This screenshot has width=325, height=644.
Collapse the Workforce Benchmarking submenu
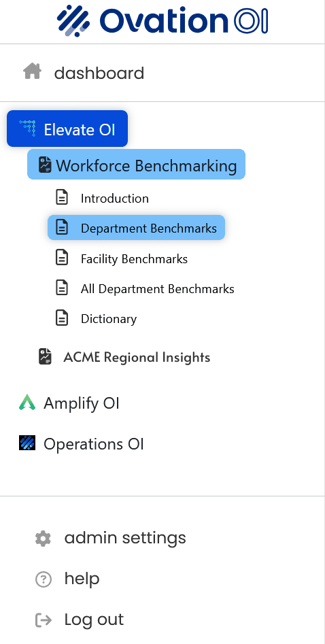[137, 165]
